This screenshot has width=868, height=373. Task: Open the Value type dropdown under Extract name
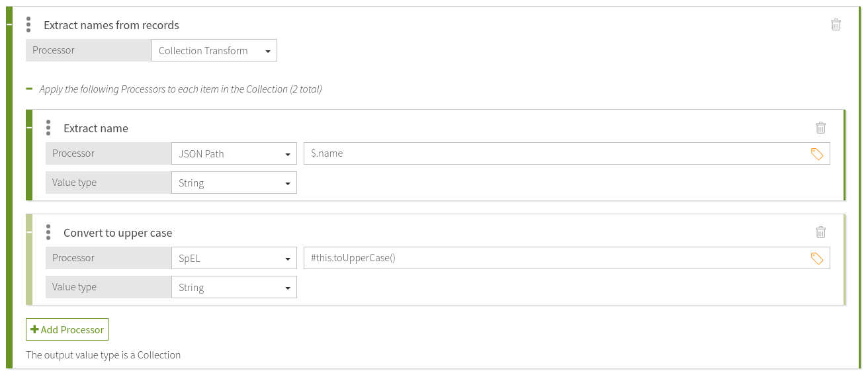click(234, 183)
